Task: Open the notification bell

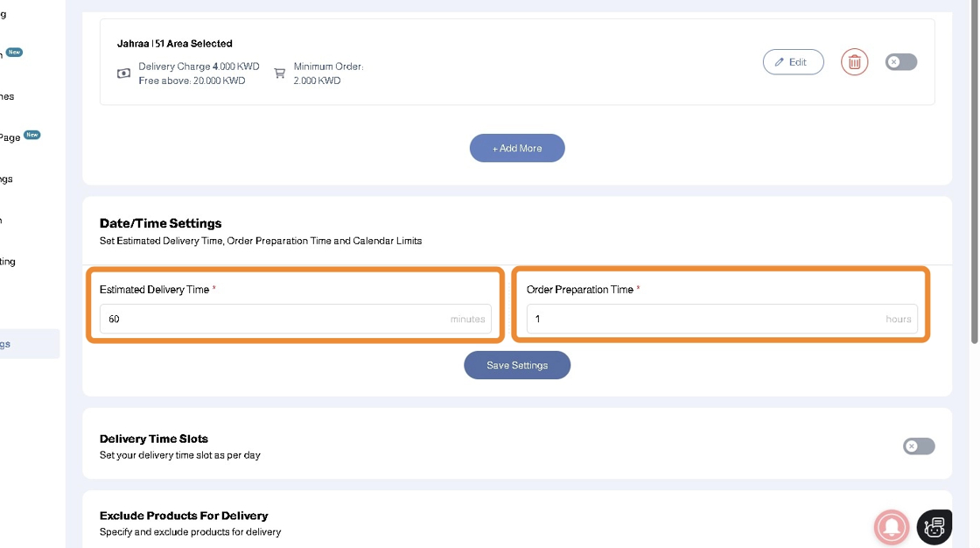Action: pyautogui.click(x=892, y=527)
